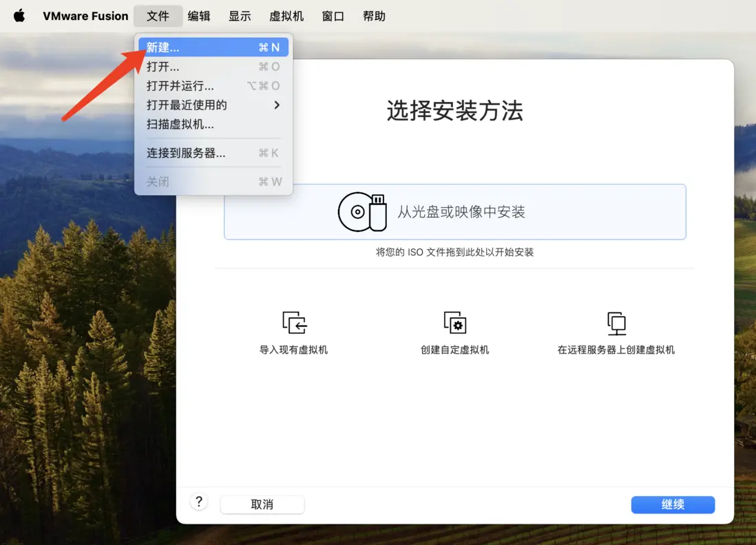The width and height of the screenshot is (756, 545).
Task: Select 从光盘或映像中安装 option
Action: click(454, 212)
